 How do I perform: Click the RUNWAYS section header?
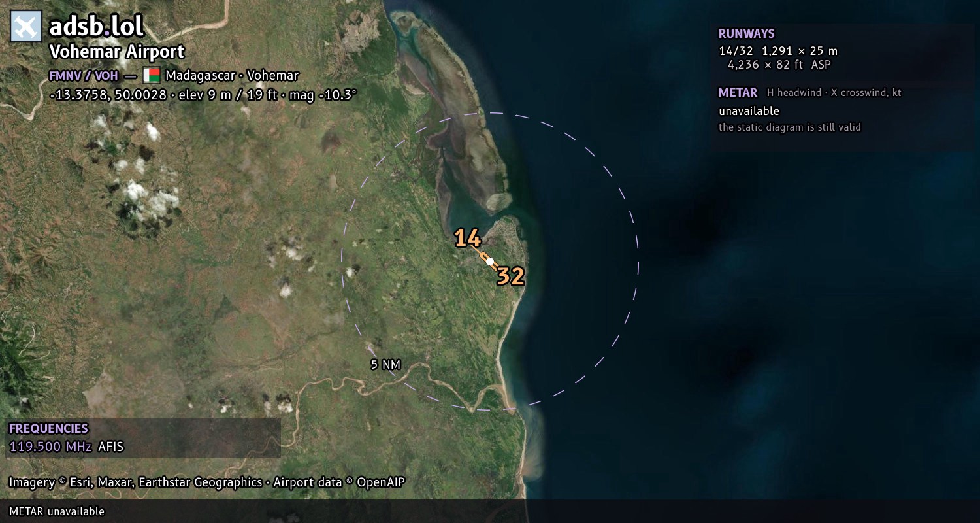(x=746, y=34)
